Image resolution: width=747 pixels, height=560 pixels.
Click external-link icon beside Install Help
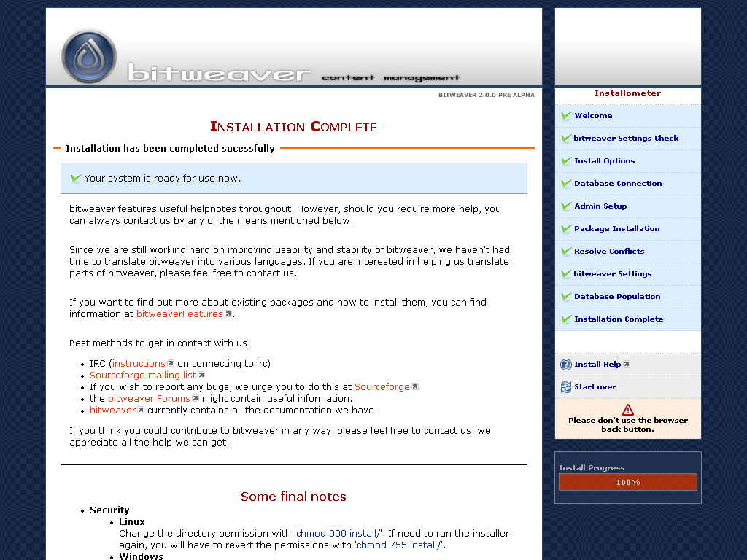[627, 364]
